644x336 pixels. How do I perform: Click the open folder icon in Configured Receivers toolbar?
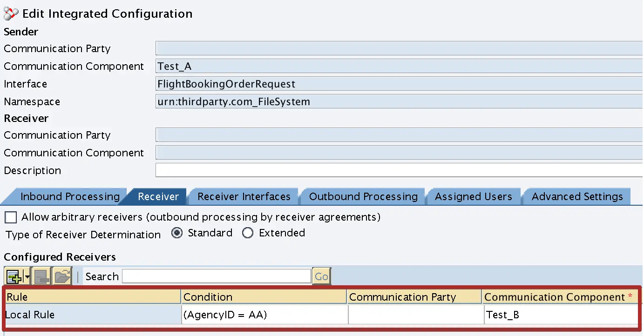tap(63, 276)
